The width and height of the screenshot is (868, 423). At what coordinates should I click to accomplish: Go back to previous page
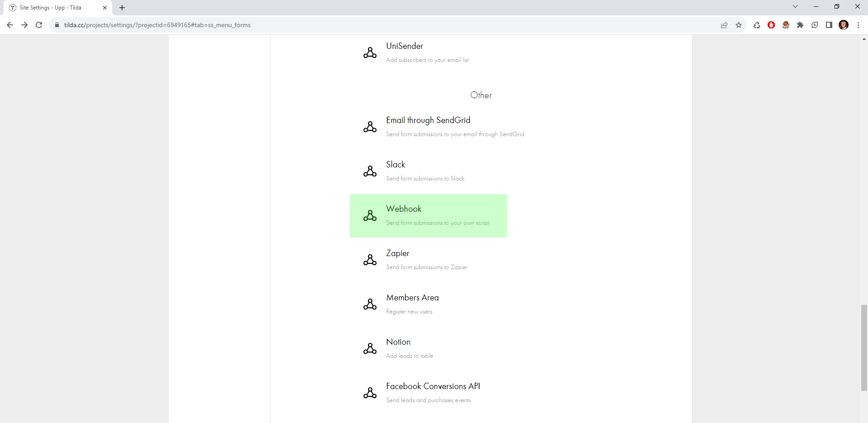click(10, 25)
